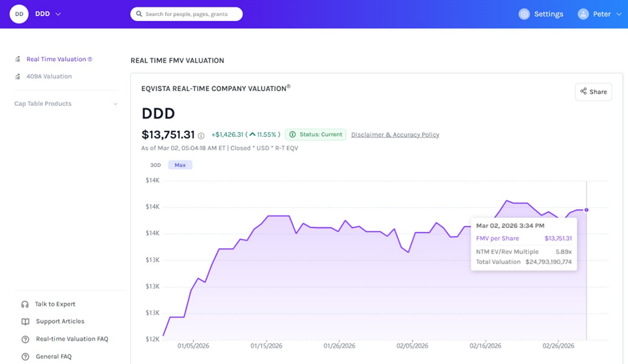The image size is (628, 364).
Task: Open Real Time Valuation in sidebar
Action: pos(58,59)
